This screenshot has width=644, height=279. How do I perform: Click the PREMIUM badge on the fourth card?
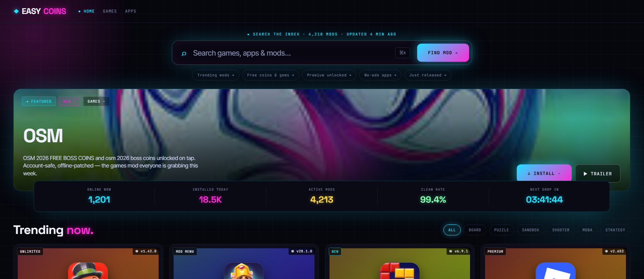495,252
